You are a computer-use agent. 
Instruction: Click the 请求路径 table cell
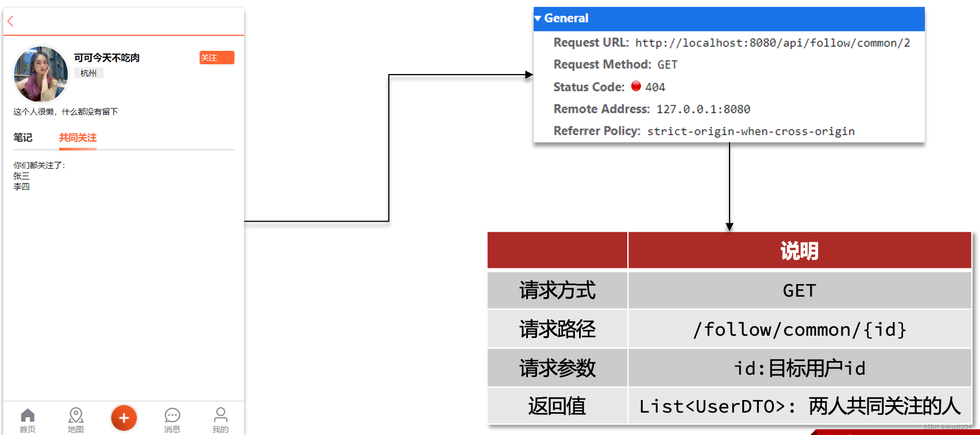(x=557, y=329)
